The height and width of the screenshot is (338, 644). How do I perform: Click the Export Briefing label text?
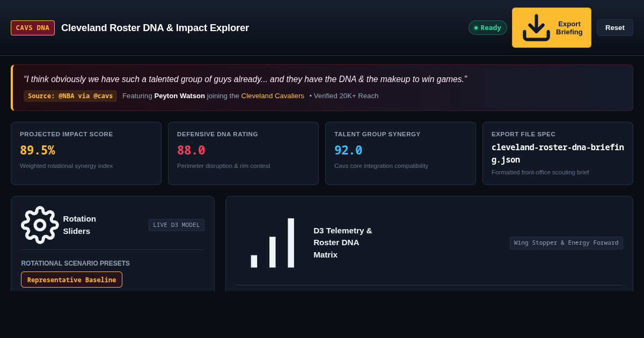[x=569, y=28]
